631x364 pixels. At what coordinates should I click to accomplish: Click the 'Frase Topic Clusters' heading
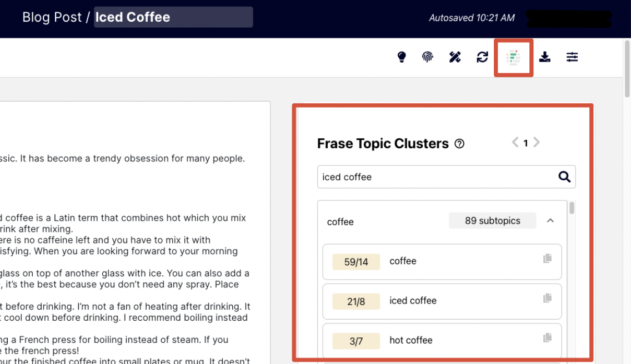(x=383, y=144)
